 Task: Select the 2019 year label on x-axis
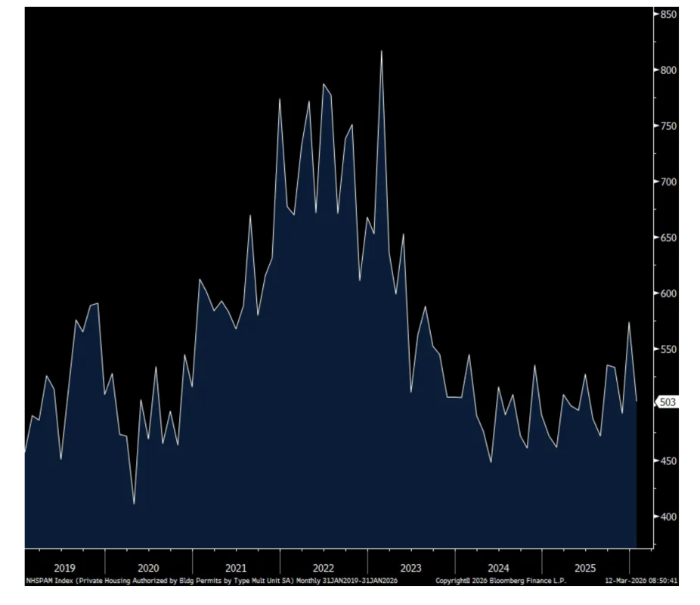[x=64, y=568]
